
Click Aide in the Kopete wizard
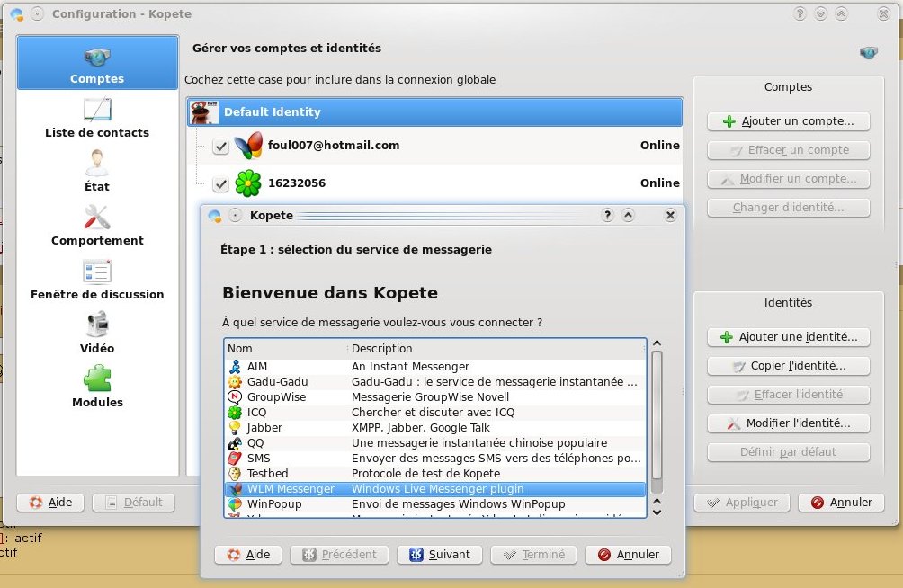[x=249, y=555]
